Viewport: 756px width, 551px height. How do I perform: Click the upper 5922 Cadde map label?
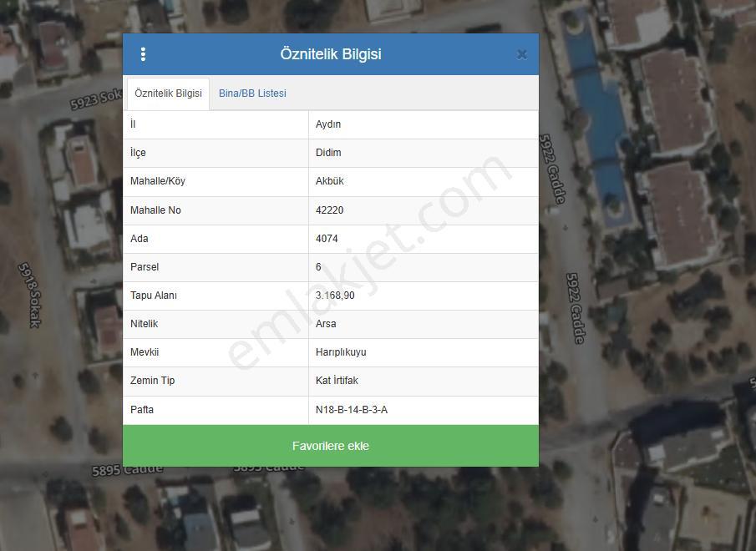point(552,169)
